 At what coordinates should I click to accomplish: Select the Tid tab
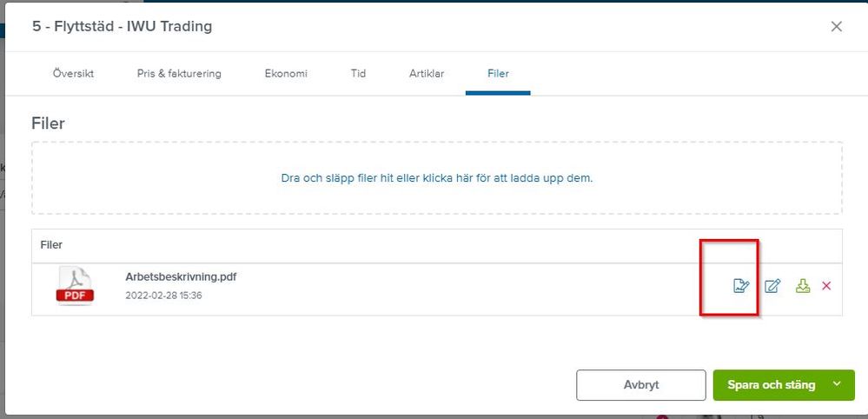(358, 74)
